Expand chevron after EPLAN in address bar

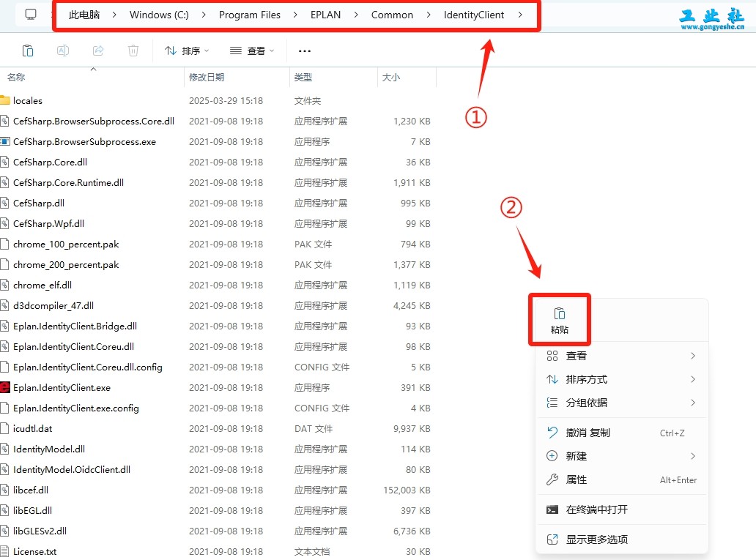pyautogui.click(x=356, y=15)
